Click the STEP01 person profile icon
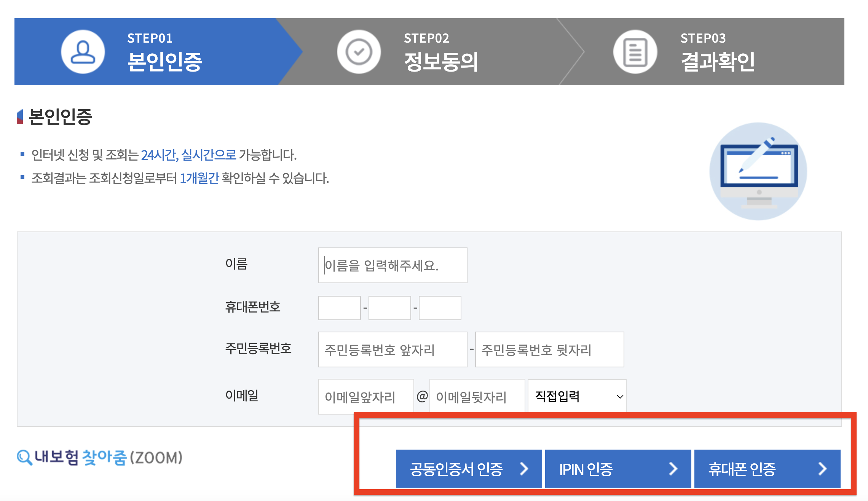 tap(83, 52)
